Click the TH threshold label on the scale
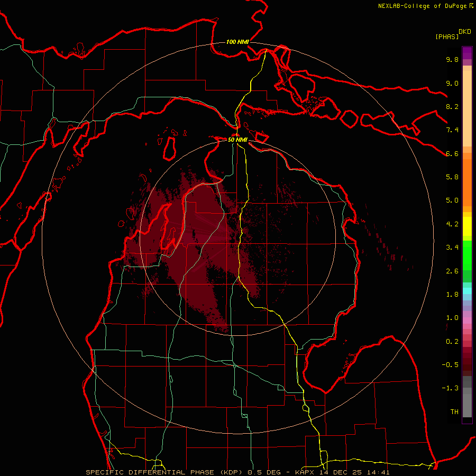Image resolution: width=476 pixels, height=476 pixels. click(x=454, y=412)
